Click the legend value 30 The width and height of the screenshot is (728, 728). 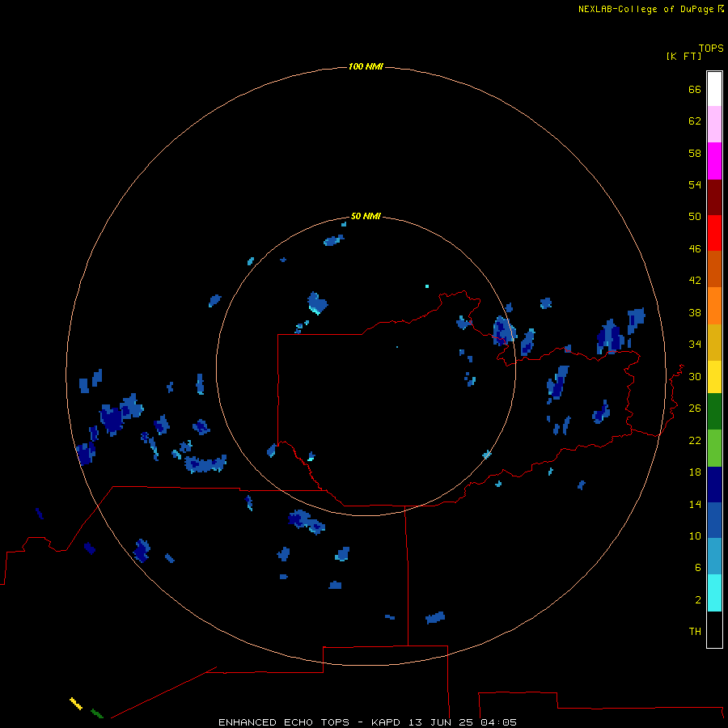[695, 376]
